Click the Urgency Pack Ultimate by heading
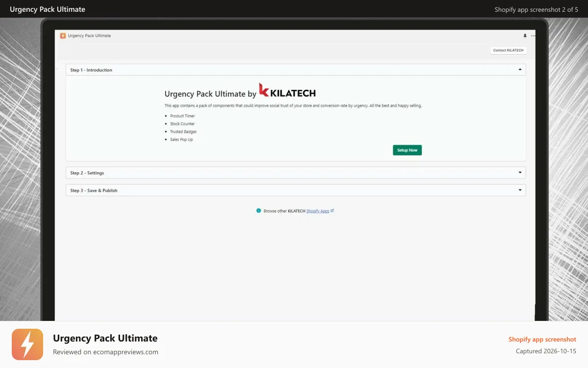The height and width of the screenshot is (368, 588). tap(210, 94)
